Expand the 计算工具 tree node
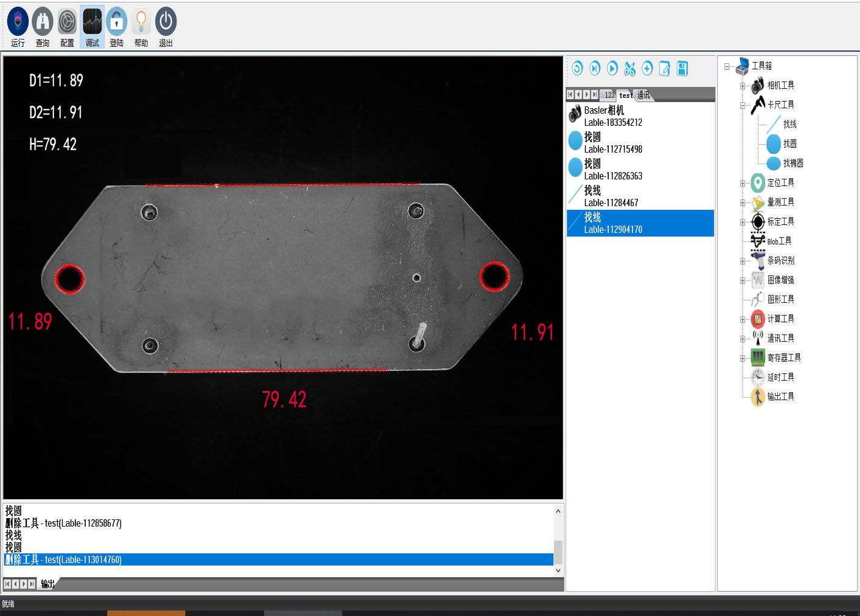 click(x=743, y=319)
